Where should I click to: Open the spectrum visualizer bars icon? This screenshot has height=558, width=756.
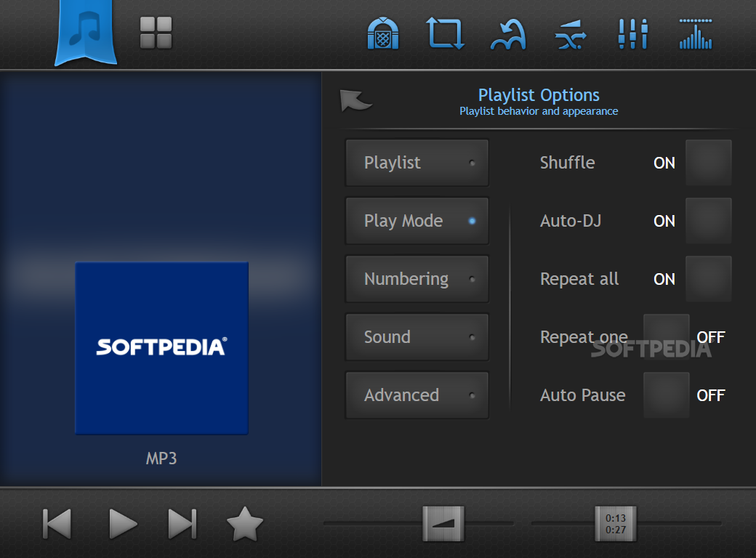696,33
